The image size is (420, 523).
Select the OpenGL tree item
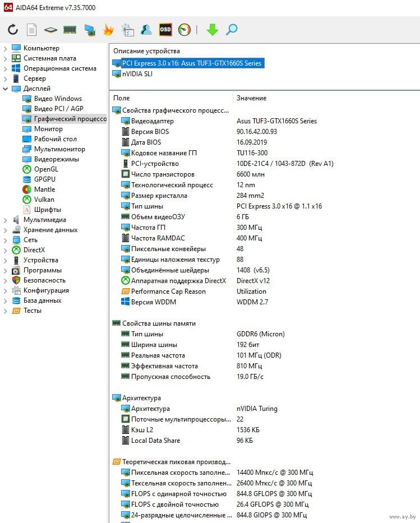[x=45, y=169]
